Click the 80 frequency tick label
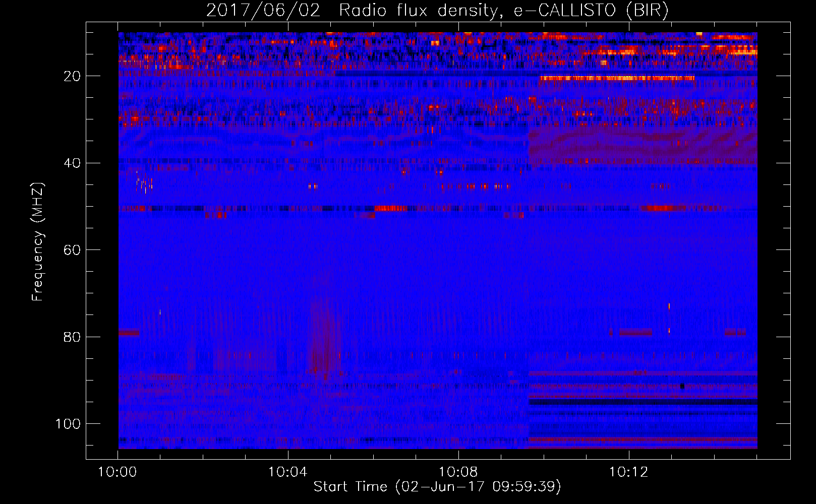Viewport: 816px width, 504px height. [73, 337]
